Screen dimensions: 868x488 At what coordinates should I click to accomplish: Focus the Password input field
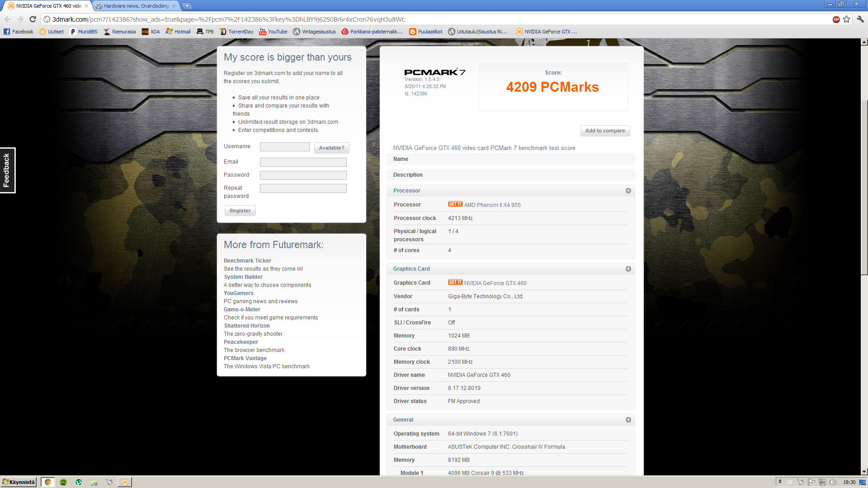[x=303, y=175]
